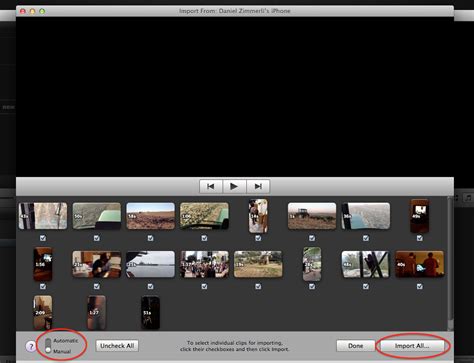Select the crowd scene clip thumbnail
This screenshot has width=474, height=363.
pyautogui.click(x=204, y=264)
